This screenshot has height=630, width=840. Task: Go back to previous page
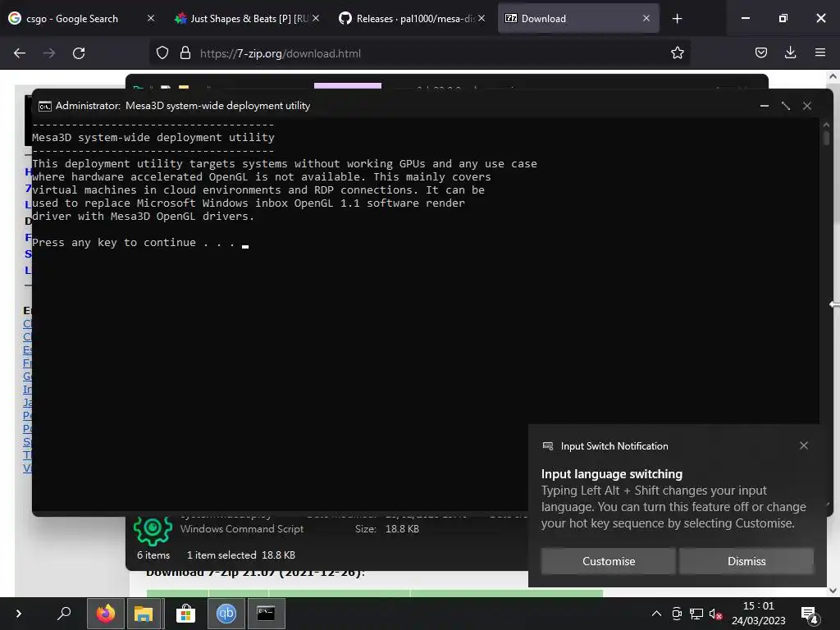tap(20, 53)
